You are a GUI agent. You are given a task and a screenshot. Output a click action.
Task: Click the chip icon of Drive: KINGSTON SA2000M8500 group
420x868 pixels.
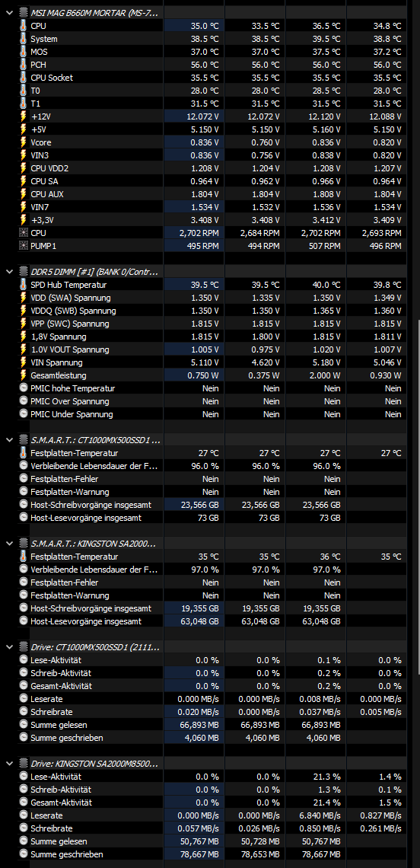pos(23,764)
